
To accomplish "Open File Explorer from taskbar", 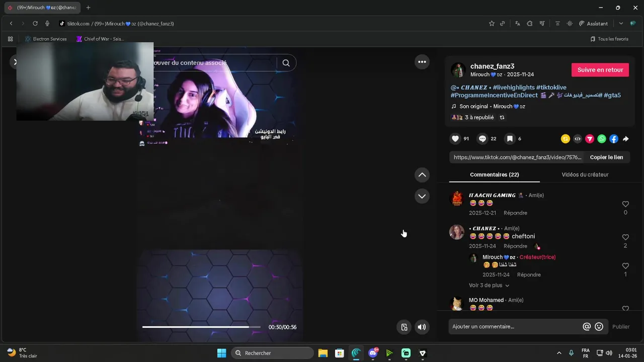I will (x=323, y=353).
